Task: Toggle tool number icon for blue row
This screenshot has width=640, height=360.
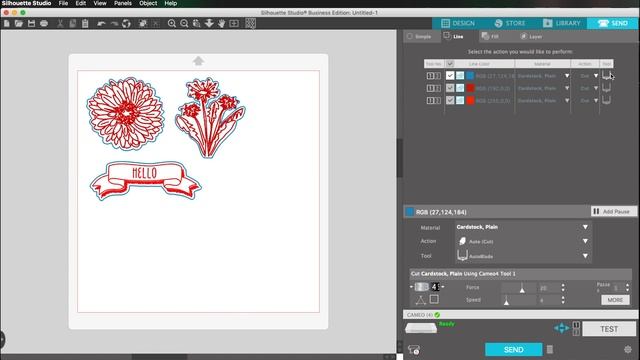Action: coord(433,76)
